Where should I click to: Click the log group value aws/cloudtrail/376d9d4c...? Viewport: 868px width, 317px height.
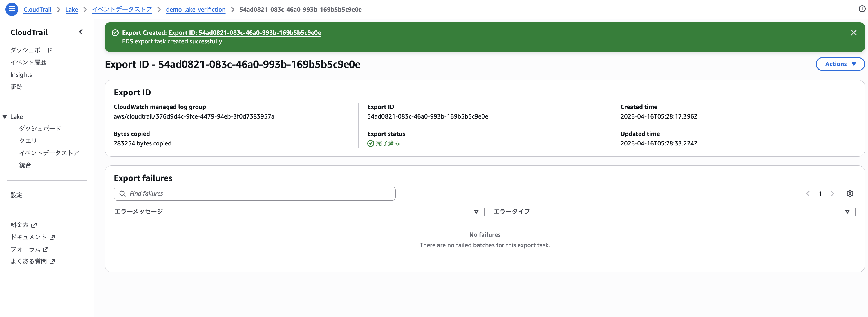point(194,116)
